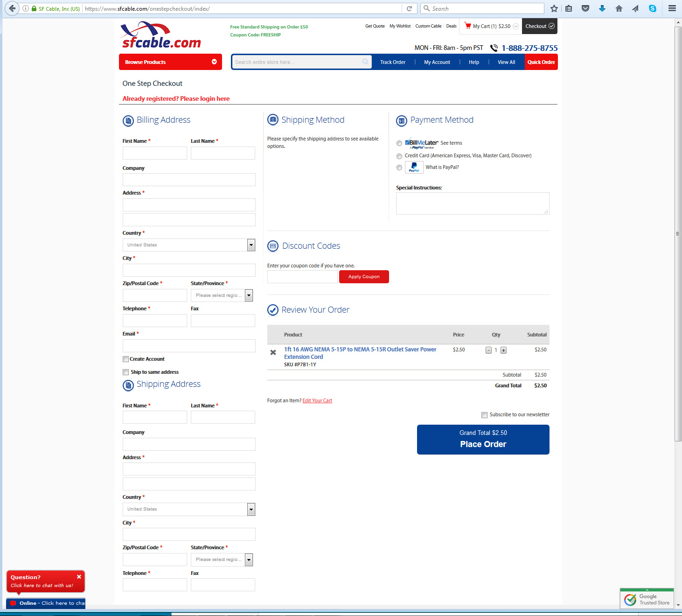The width and height of the screenshot is (682, 616).
Task: Select the Credit Card payment option
Action: point(399,156)
